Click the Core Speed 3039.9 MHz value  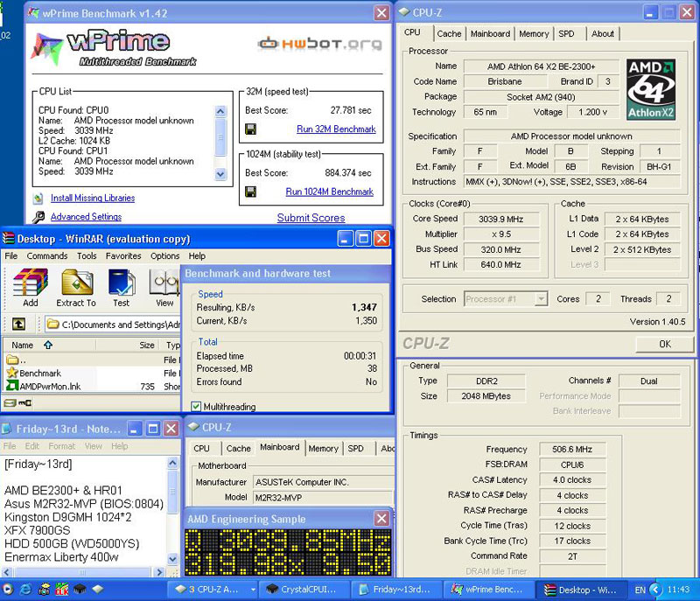500,219
